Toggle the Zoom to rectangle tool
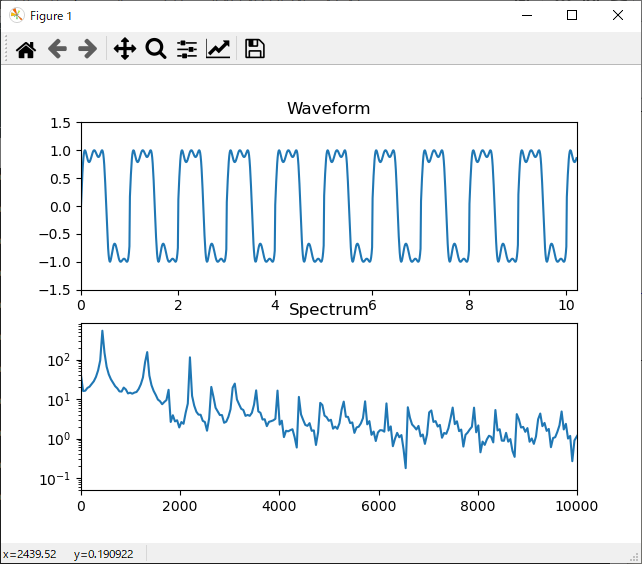The width and height of the screenshot is (642, 564). [156, 49]
